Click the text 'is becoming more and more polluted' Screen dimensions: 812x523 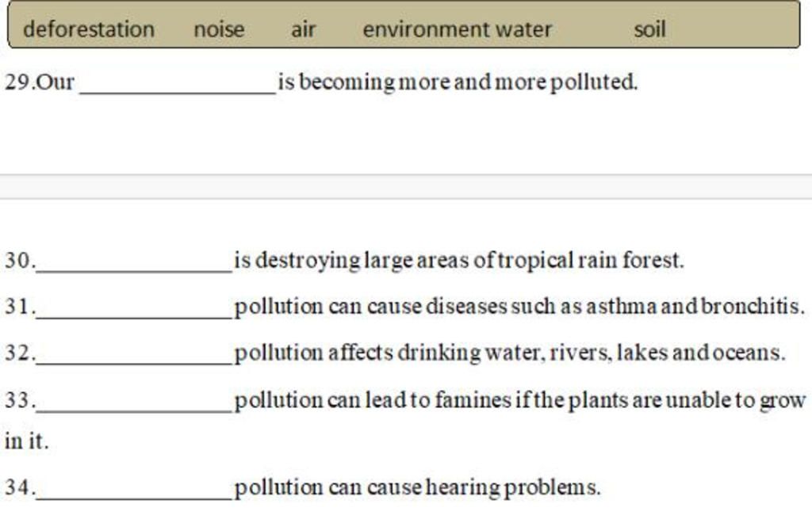click(458, 82)
